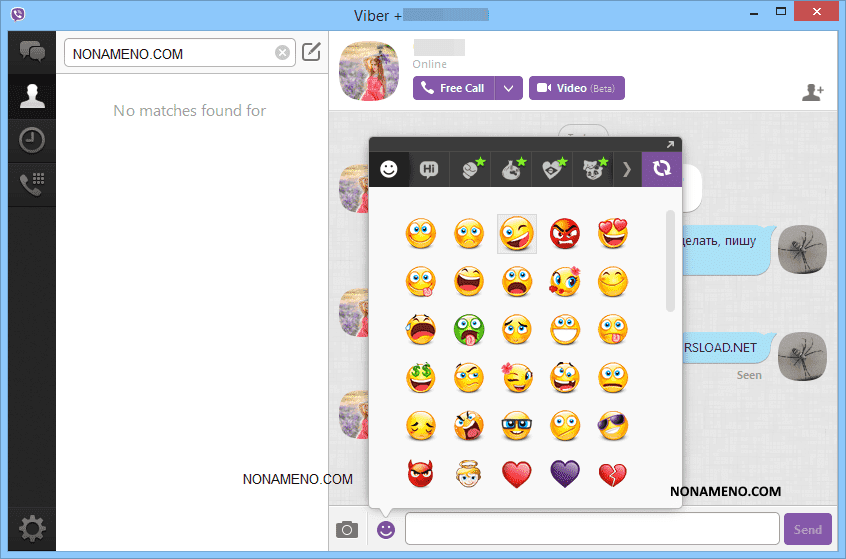Click the emoticon panel scrollbar
The width and height of the screenshot is (846, 559).
coord(670,260)
